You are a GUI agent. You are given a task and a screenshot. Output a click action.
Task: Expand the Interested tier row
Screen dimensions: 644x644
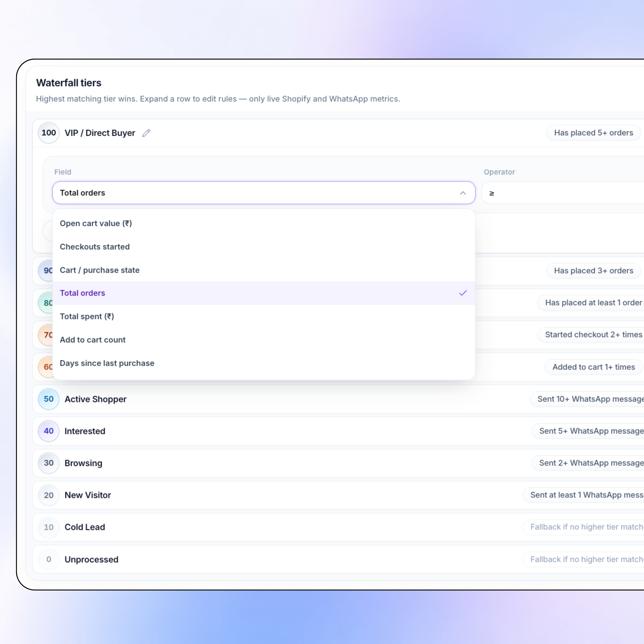coord(338,431)
